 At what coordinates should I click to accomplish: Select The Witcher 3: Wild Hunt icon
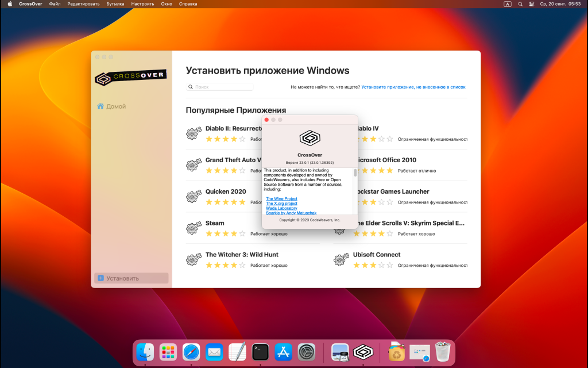click(194, 259)
